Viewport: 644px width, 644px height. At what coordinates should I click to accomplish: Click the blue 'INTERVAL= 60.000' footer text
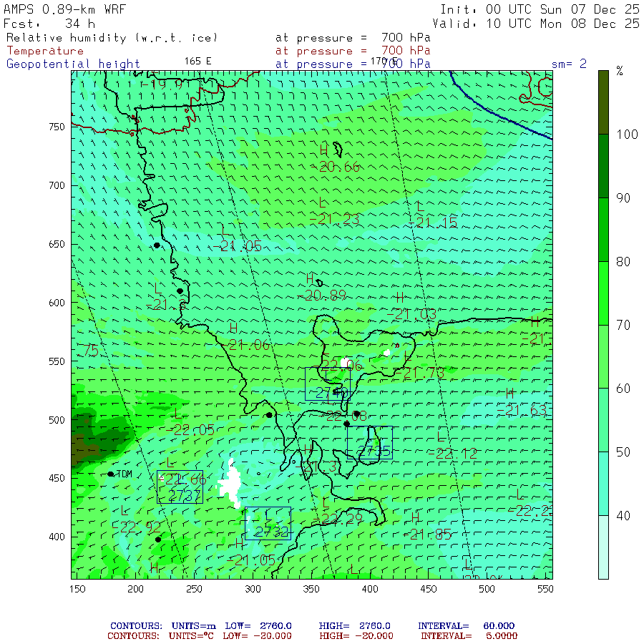tap(466, 625)
